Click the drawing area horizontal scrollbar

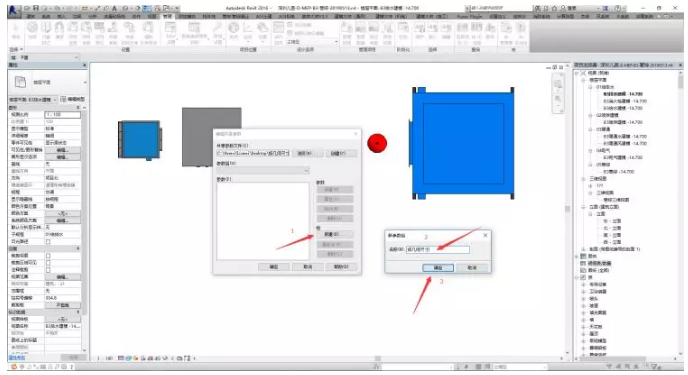tap(378, 358)
